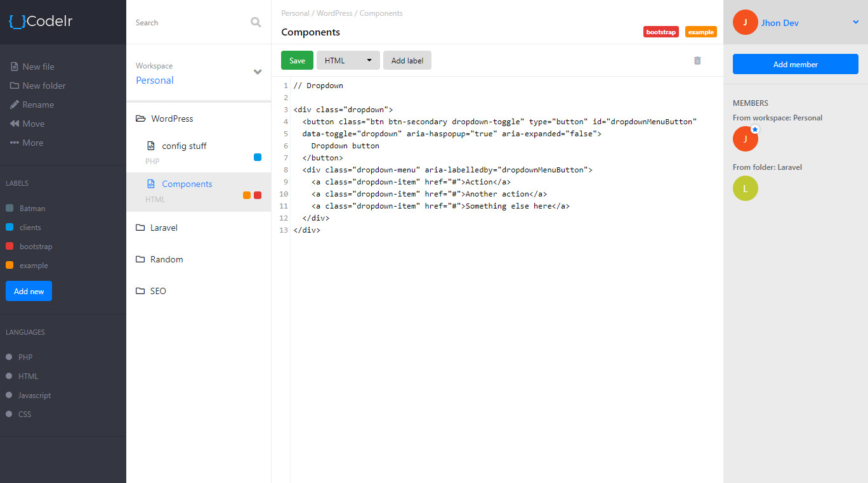The image size is (868, 483).
Task: Click the Move option in sidebar
Action: click(27, 124)
